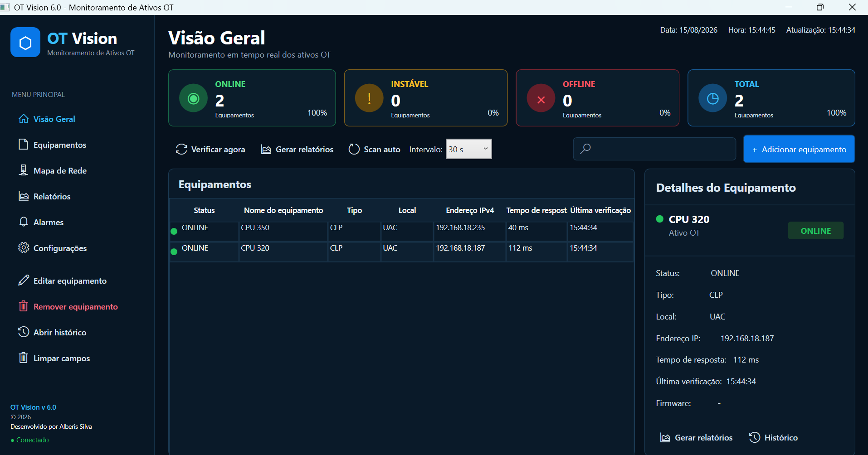Click the chart icon in details Gerar relatórios
The width and height of the screenshot is (868, 455).
665,437
